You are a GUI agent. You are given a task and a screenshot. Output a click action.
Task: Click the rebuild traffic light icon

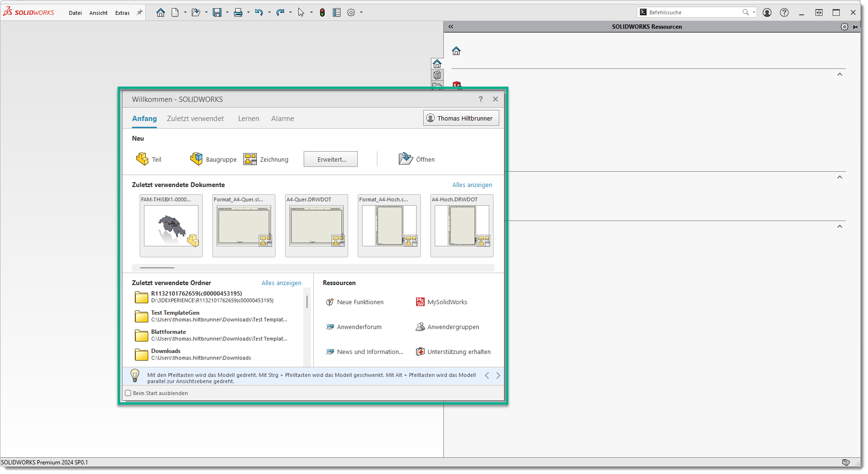(322, 13)
